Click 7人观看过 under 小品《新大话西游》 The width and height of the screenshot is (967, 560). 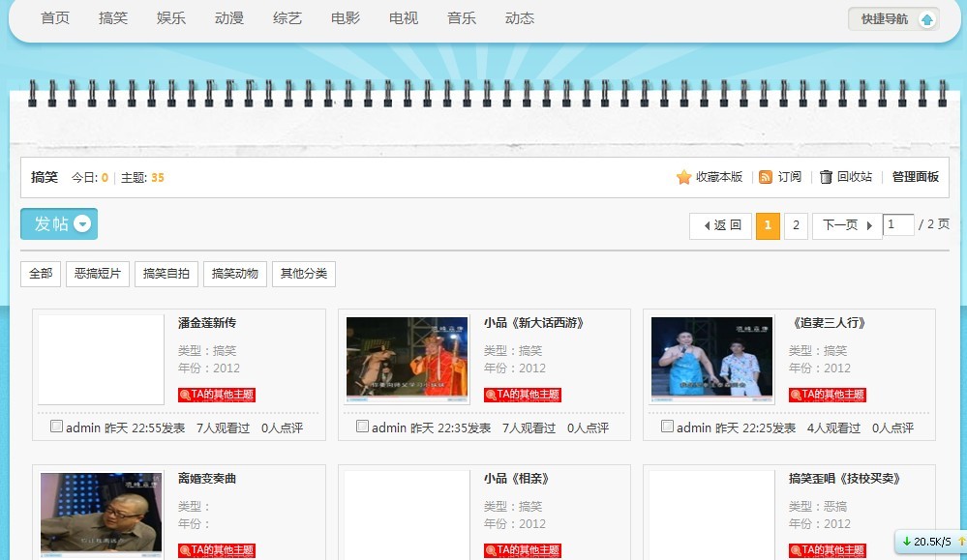[x=529, y=427]
